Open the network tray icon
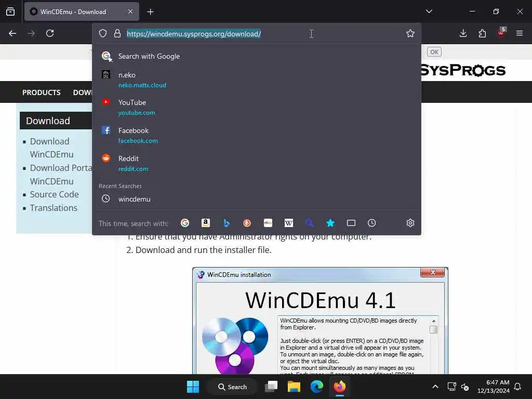 click(451, 387)
